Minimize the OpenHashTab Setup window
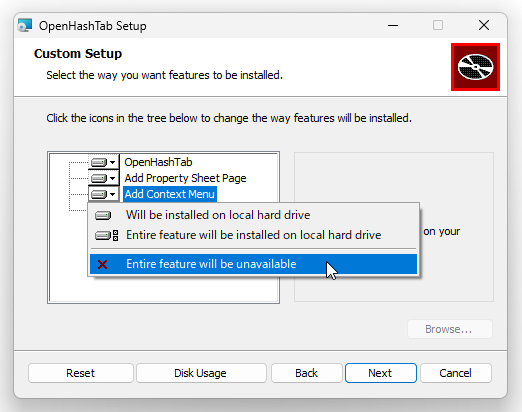This screenshot has width=522, height=412. tap(393, 25)
